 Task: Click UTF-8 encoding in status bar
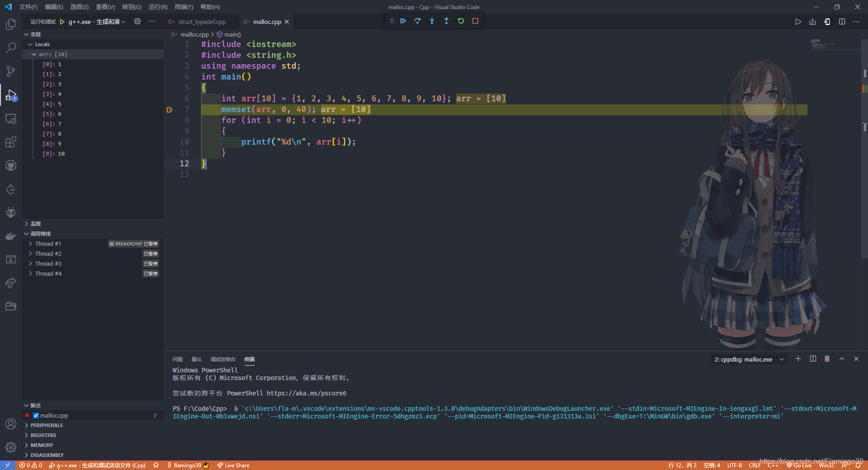click(x=735, y=465)
